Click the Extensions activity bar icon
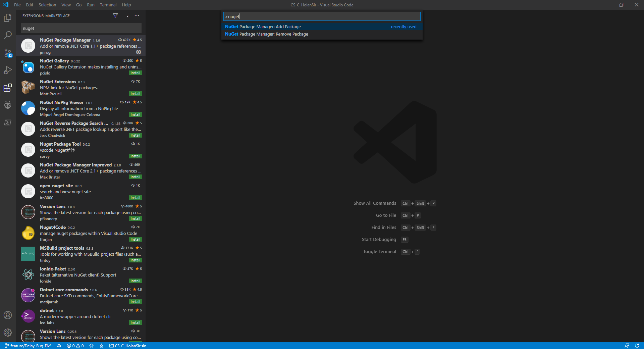This screenshot has width=644, height=349. (8, 88)
